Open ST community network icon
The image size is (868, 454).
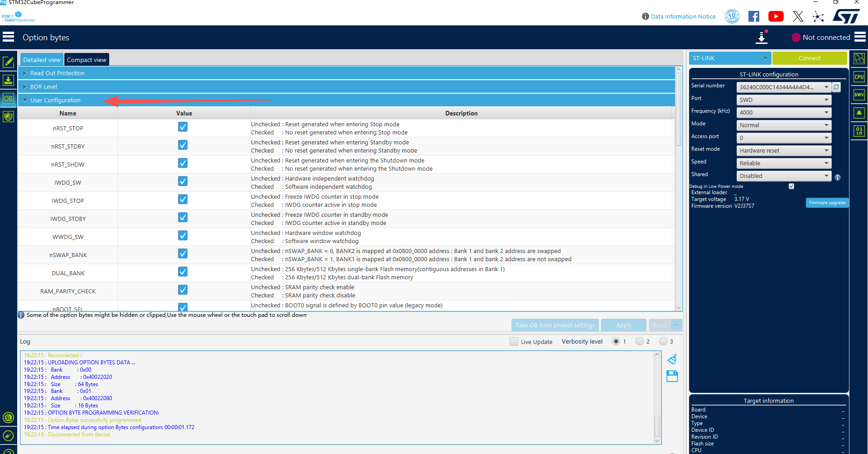click(818, 17)
